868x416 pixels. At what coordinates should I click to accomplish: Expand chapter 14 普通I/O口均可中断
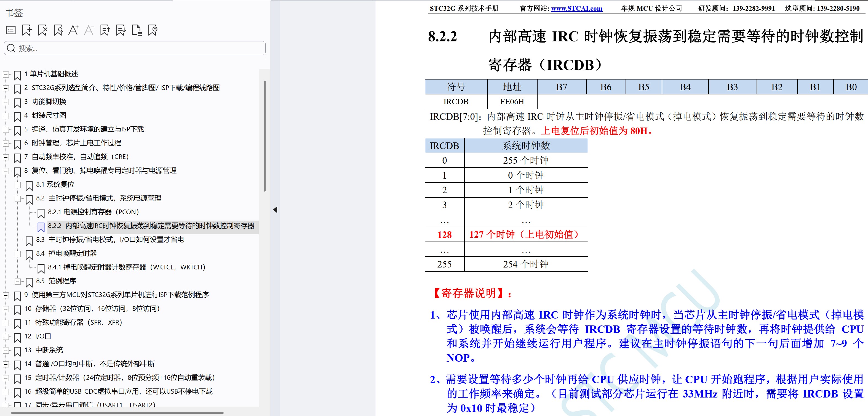click(x=6, y=364)
